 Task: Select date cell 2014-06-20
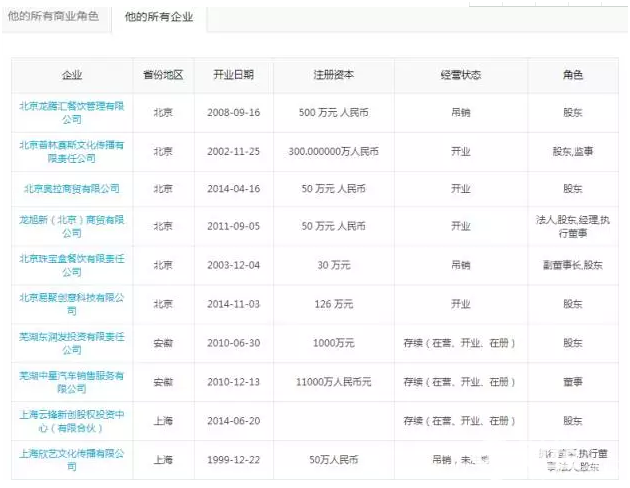(x=233, y=421)
